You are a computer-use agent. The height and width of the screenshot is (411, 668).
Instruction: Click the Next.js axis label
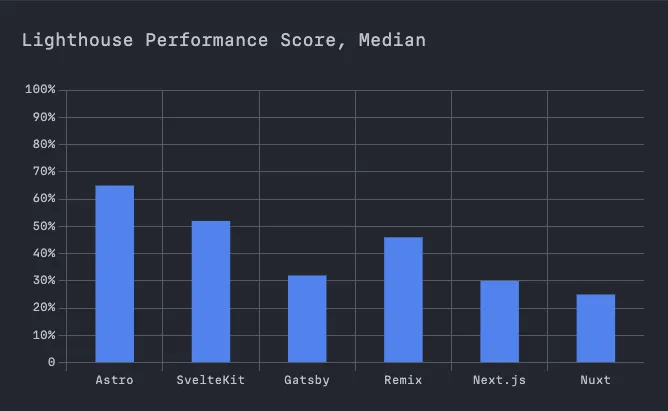point(499,380)
